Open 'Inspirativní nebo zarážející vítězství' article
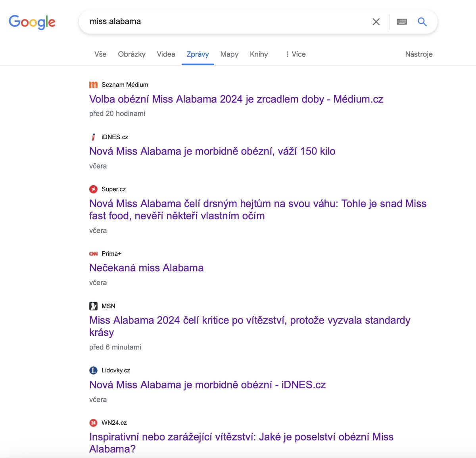This screenshot has width=476, height=458. 242,443
